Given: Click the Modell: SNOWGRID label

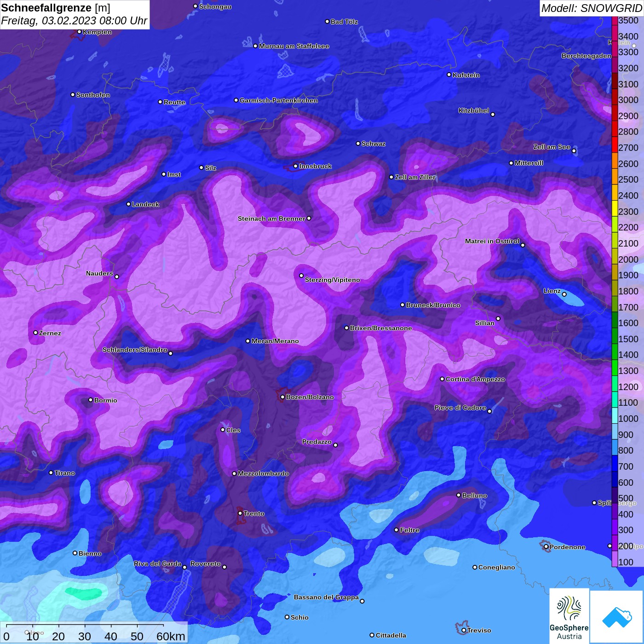Looking at the screenshot, I should pos(592,8).
